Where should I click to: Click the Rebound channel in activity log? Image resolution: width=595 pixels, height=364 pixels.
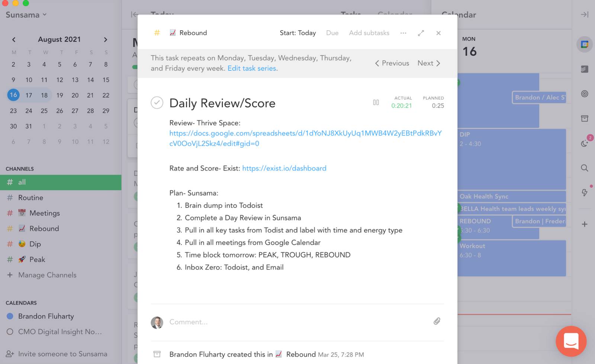[296, 354]
